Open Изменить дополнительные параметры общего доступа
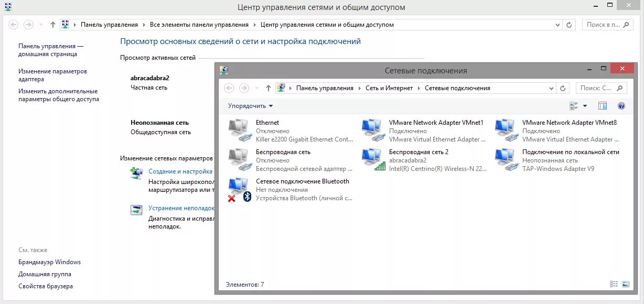The width and height of the screenshot is (644, 304). click(58, 95)
